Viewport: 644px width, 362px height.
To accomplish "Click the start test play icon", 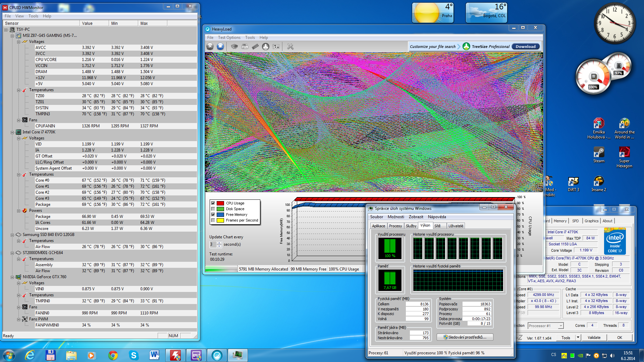I will tap(210, 47).
